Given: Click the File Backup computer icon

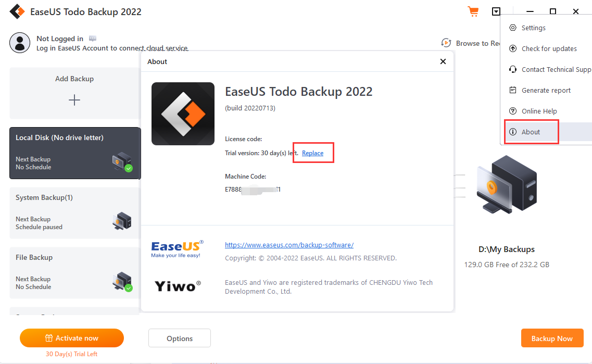Looking at the screenshot, I should (122, 282).
